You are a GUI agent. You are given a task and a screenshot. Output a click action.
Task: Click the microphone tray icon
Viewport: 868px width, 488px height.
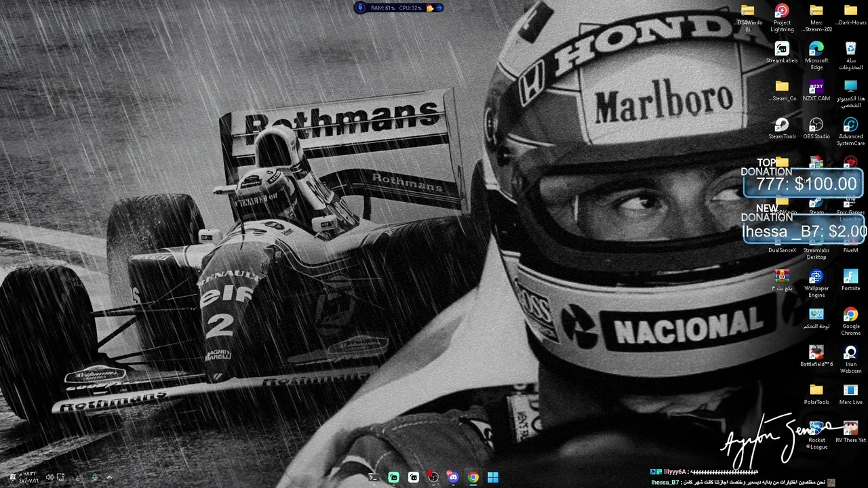click(94, 477)
